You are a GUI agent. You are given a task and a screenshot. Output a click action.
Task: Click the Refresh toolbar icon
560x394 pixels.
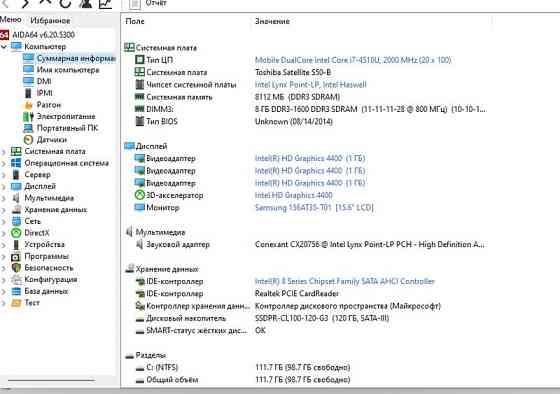pos(65,3)
